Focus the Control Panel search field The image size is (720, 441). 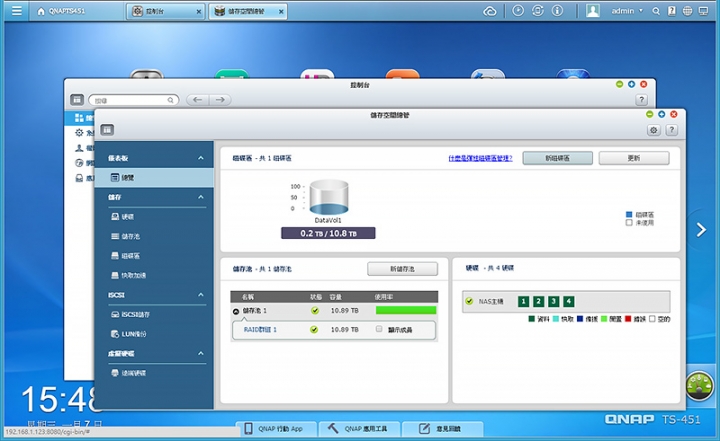pos(133,100)
